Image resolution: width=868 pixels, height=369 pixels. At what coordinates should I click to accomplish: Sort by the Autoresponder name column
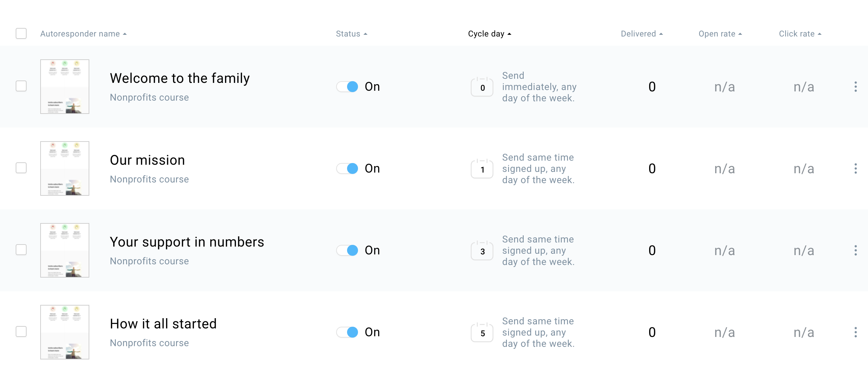(125, 34)
